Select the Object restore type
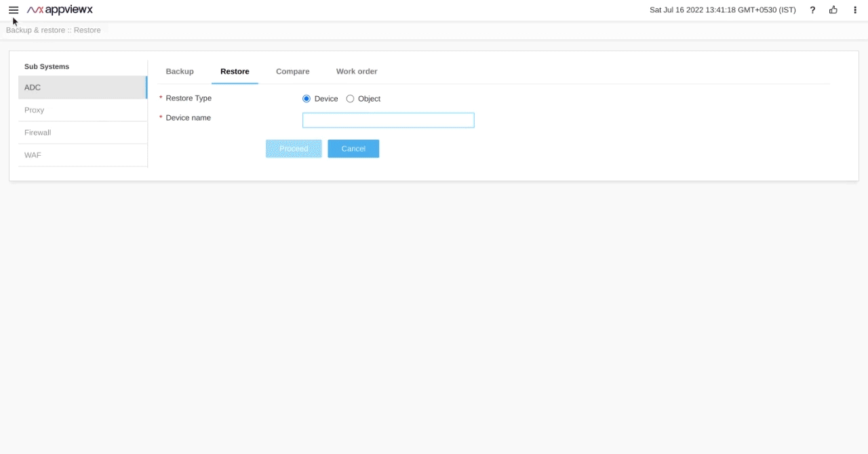The height and width of the screenshot is (454, 868). coord(350,98)
